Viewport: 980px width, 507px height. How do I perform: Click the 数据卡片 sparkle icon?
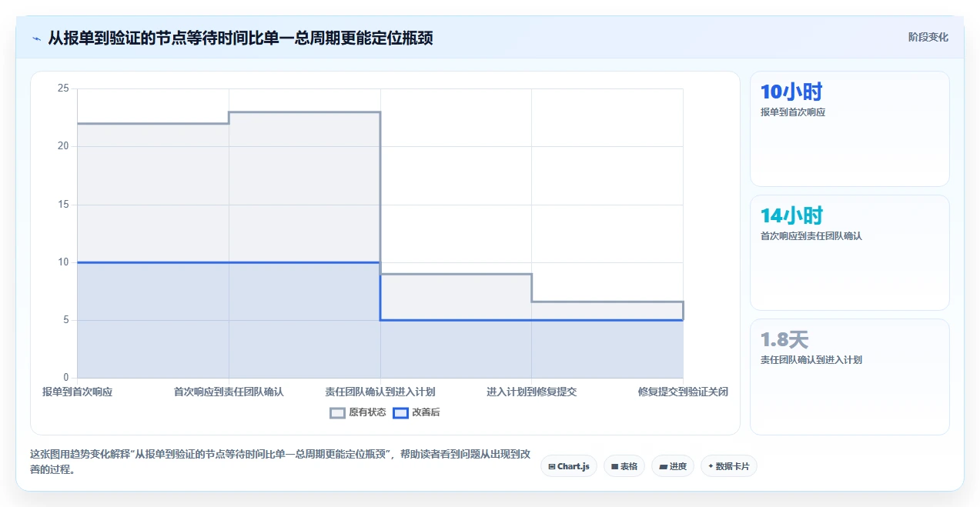710,466
